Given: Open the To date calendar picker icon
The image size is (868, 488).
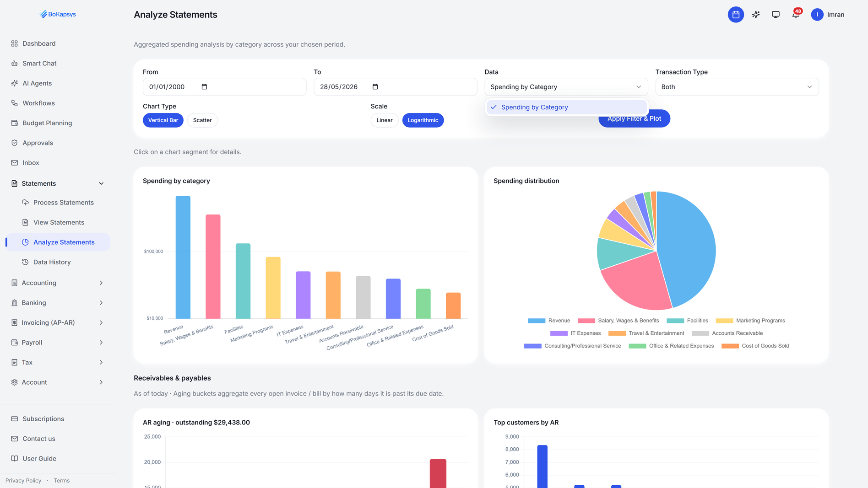Looking at the screenshot, I should (375, 87).
